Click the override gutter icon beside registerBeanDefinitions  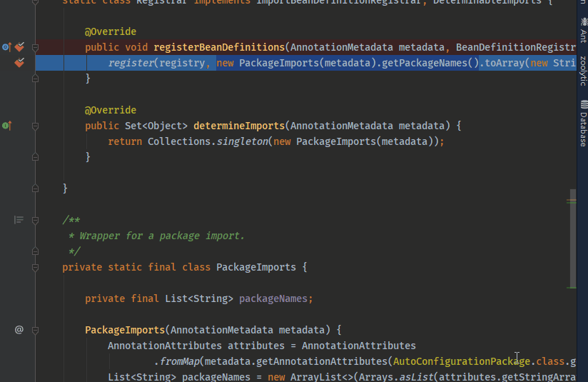(6, 47)
